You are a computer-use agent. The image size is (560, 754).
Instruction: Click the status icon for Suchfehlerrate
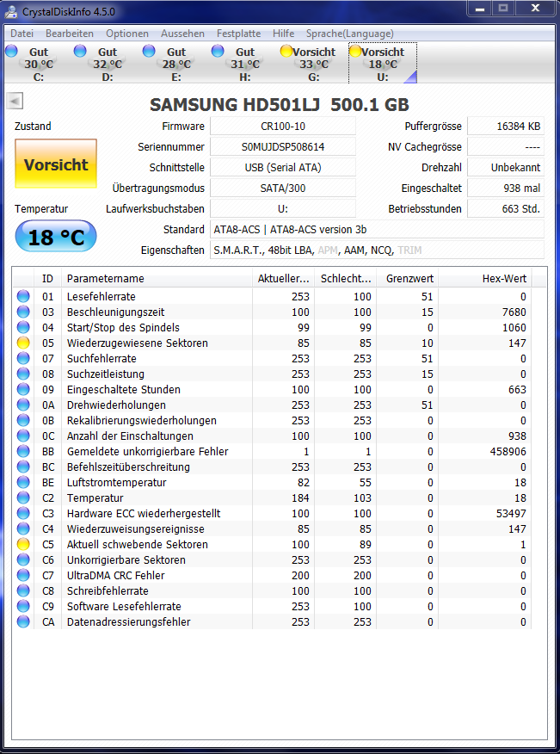pos(23,358)
